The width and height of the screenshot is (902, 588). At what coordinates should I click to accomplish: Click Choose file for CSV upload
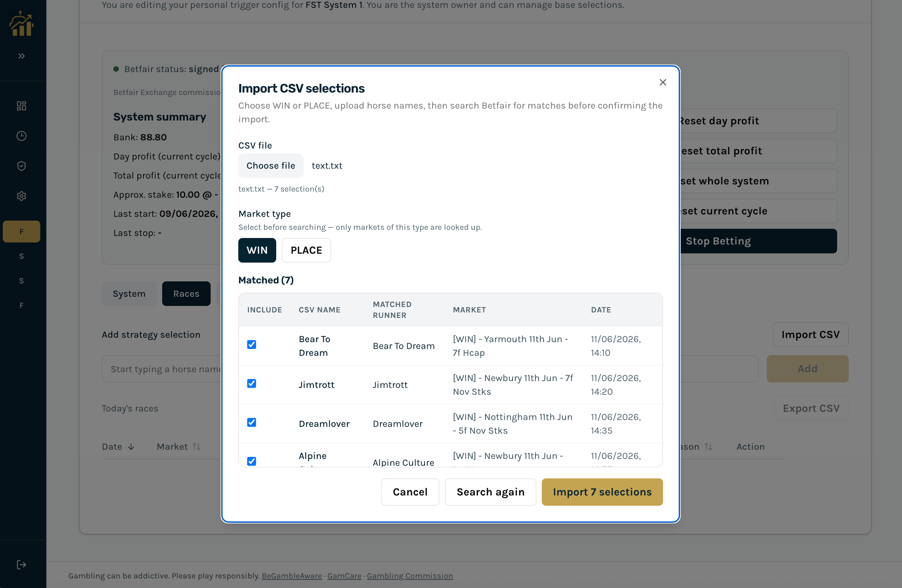271,166
